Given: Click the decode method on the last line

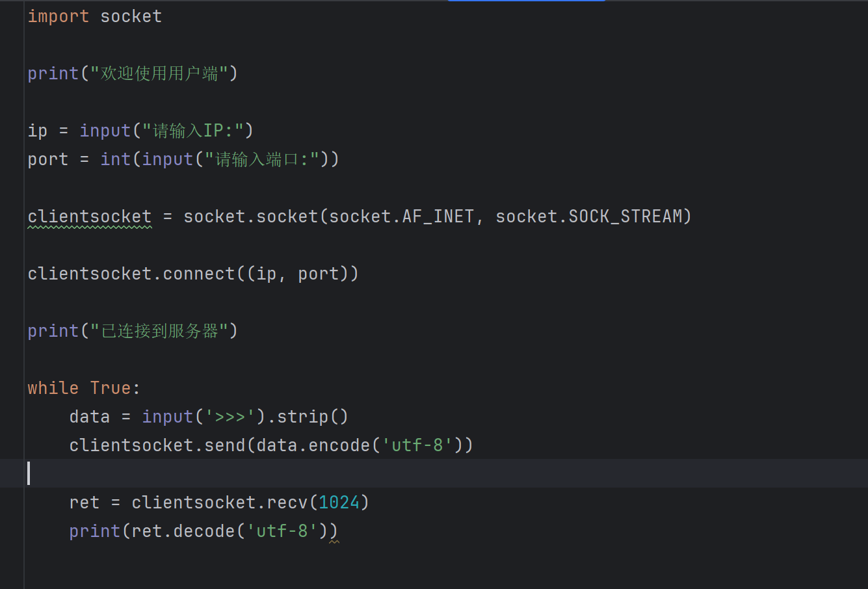Looking at the screenshot, I should 204,531.
